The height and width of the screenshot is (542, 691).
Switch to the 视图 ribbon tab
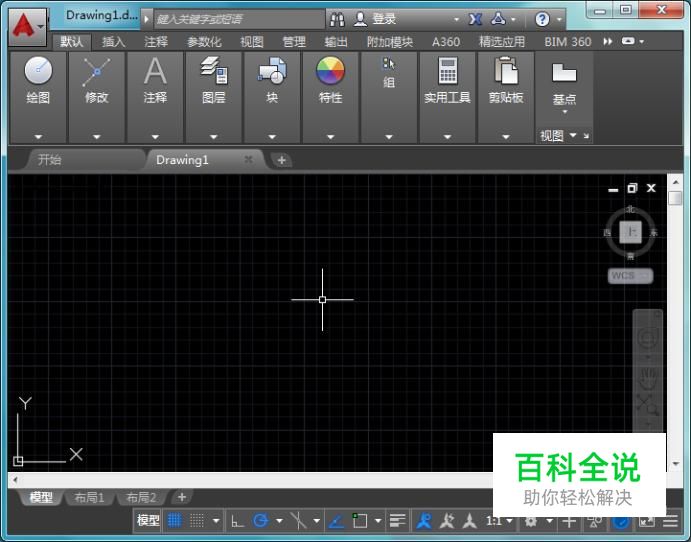252,42
